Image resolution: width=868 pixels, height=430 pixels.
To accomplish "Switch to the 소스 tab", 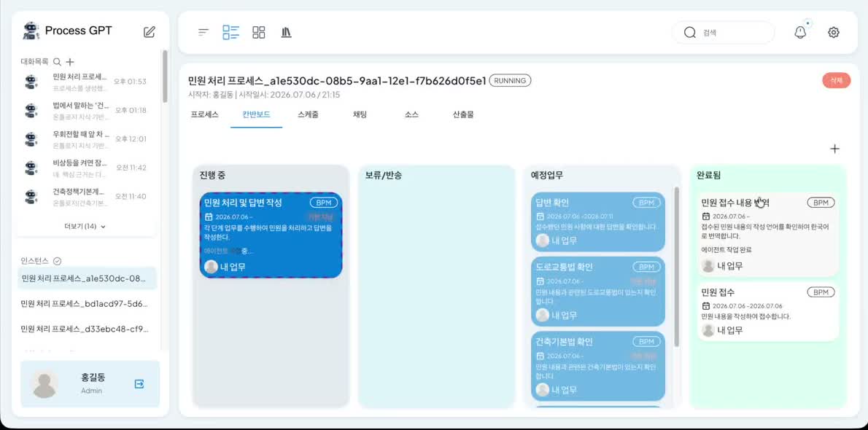I will coord(411,114).
